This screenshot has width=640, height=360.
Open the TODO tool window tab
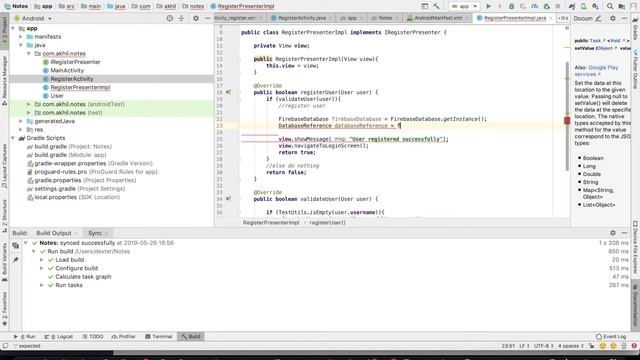(x=93, y=336)
